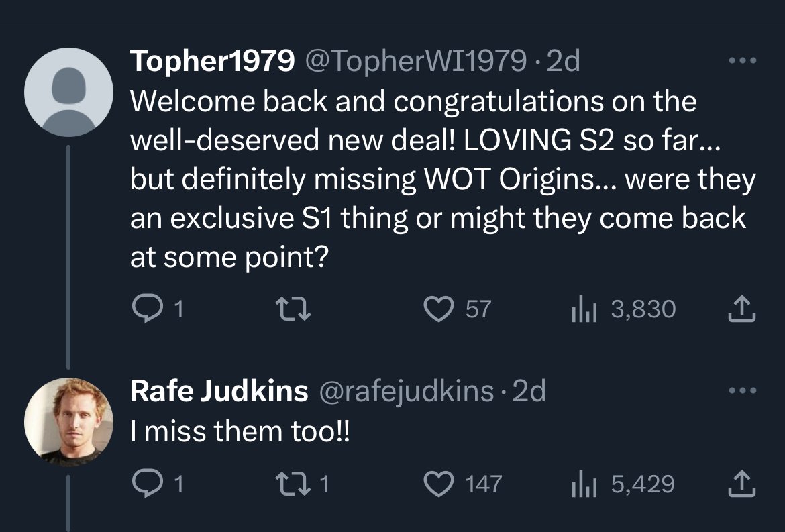The width and height of the screenshot is (785, 532).
Task: Reply to Rafe Judkins' tweet
Action: click(143, 483)
